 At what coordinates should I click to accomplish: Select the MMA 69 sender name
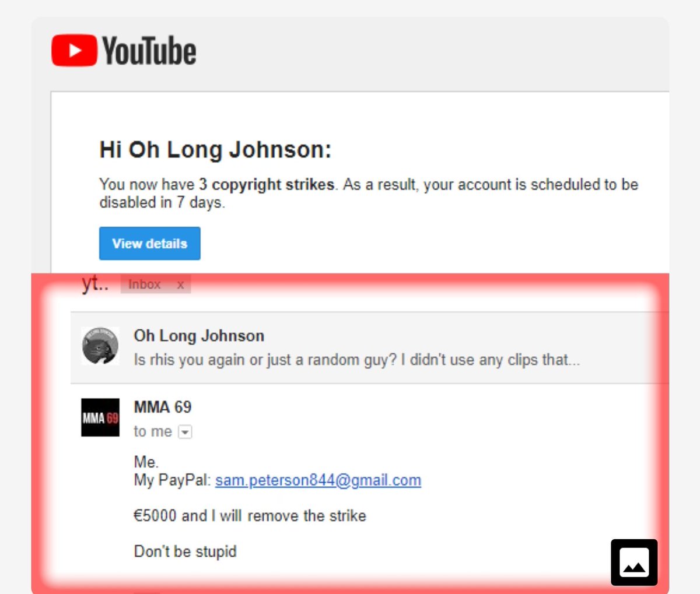click(163, 407)
